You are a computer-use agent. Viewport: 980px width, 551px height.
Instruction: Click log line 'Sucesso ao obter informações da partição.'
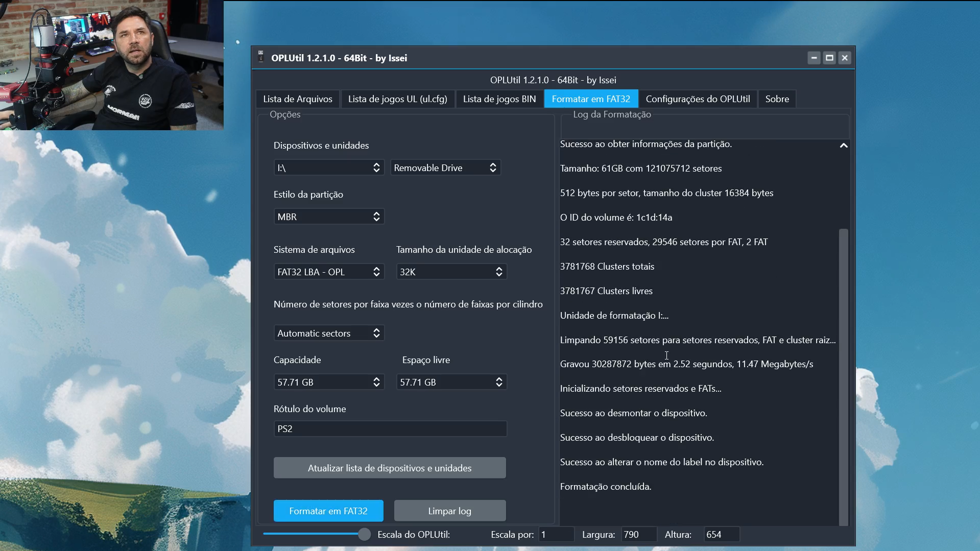click(x=646, y=144)
